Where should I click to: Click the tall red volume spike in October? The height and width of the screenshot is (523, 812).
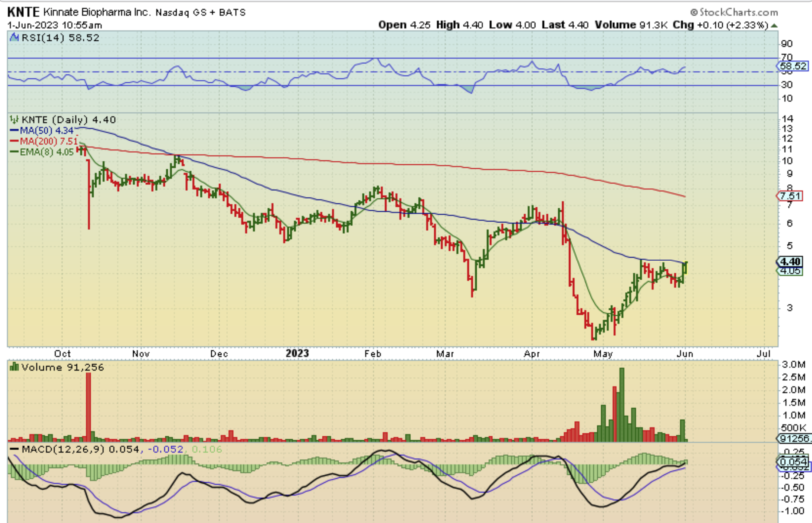click(x=88, y=405)
